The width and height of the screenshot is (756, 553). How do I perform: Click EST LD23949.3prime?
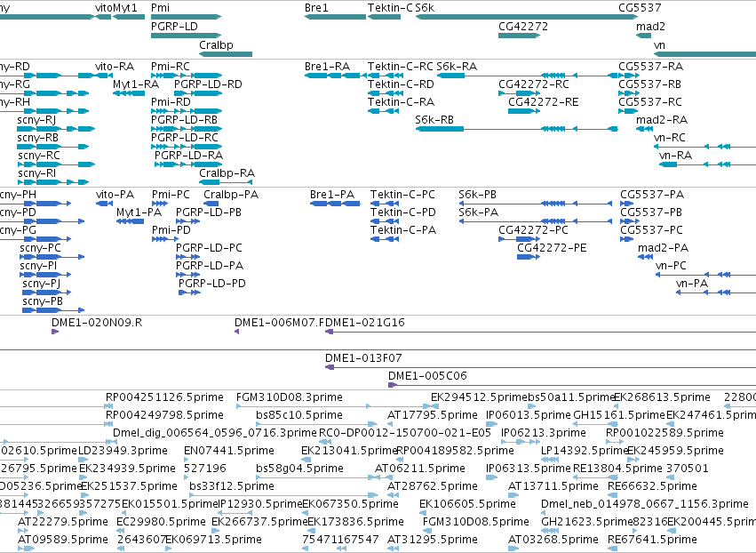click(x=123, y=451)
